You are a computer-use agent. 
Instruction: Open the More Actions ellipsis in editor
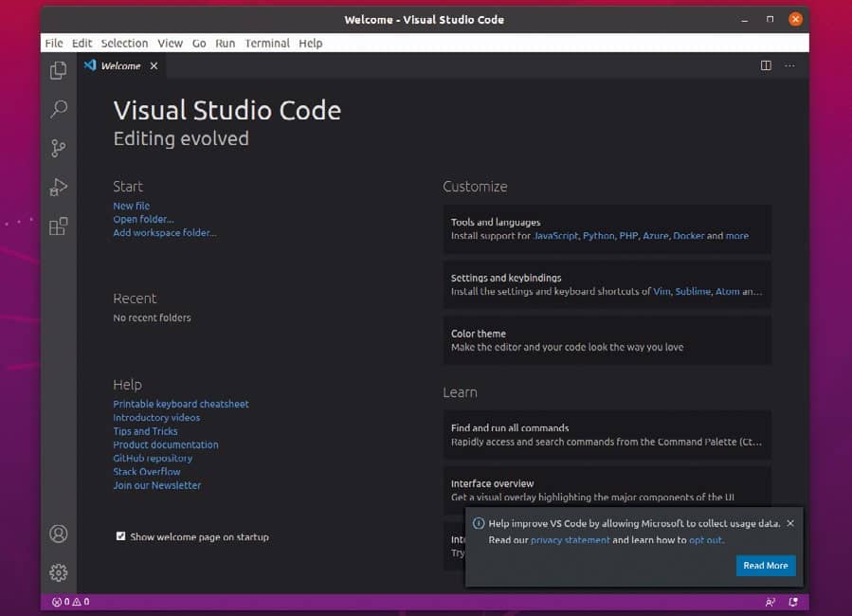tap(789, 65)
